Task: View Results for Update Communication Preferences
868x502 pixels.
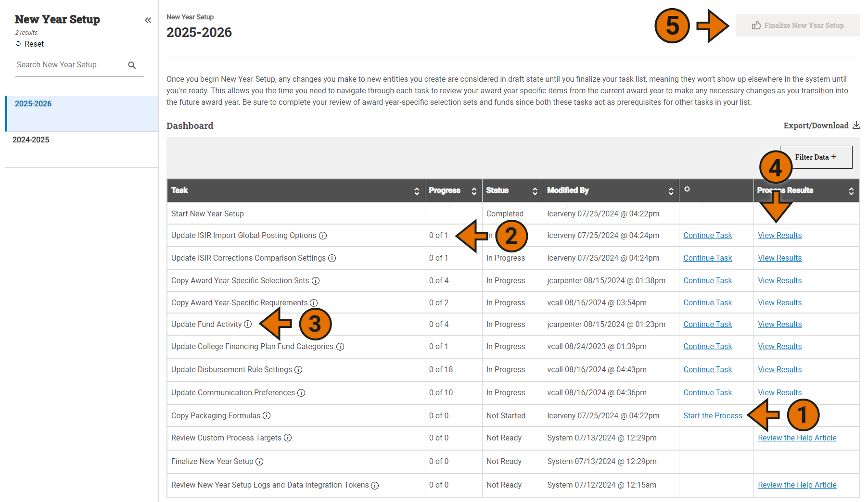Action: 779,393
